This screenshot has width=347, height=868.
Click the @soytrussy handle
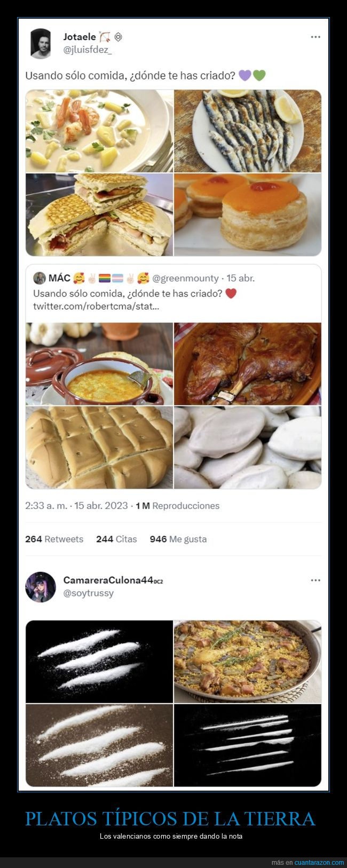point(88,593)
